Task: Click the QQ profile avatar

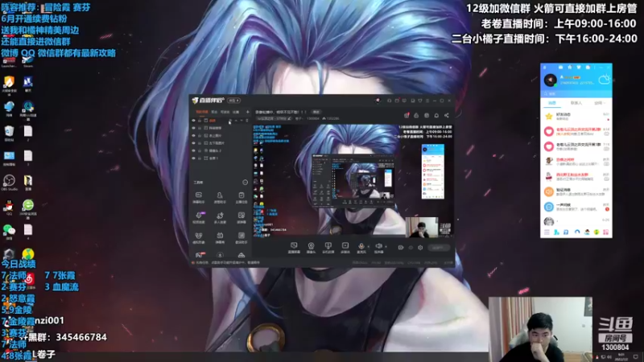Action: pos(551,80)
